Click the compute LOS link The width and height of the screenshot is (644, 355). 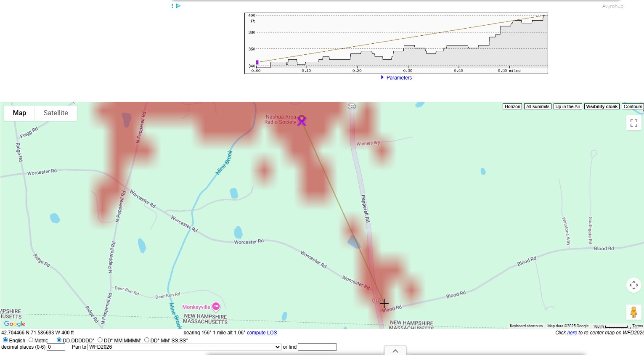[262, 333]
